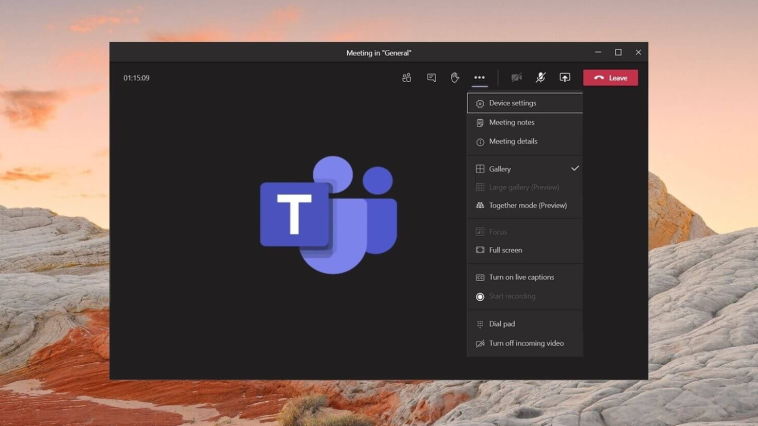Select the incoming video off icon
758x426 pixels.
click(480, 344)
